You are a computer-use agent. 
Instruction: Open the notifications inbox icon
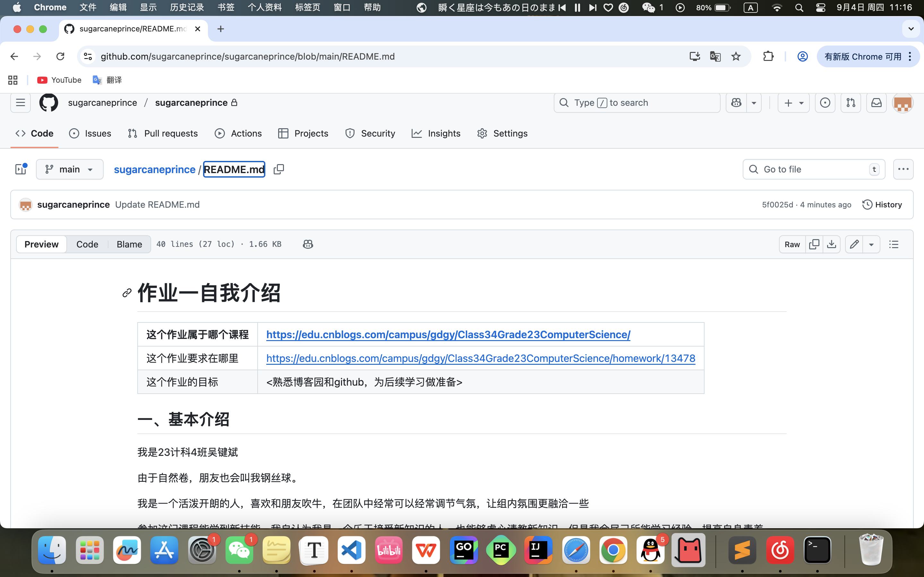pos(876,103)
